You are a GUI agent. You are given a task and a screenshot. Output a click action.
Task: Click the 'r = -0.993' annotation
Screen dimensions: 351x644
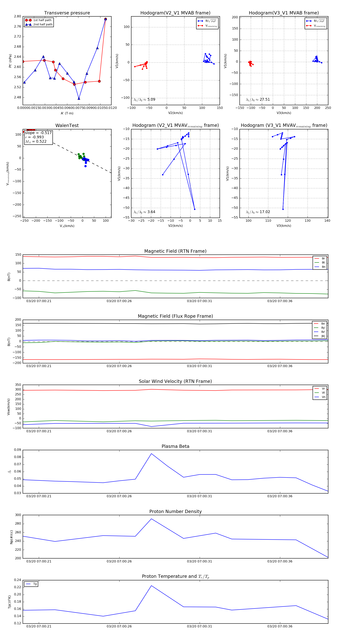click(35, 137)
